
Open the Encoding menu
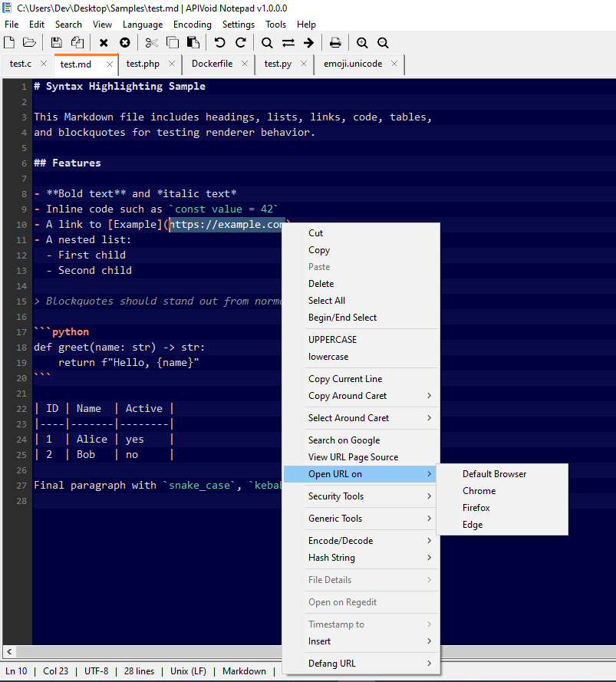193,25
